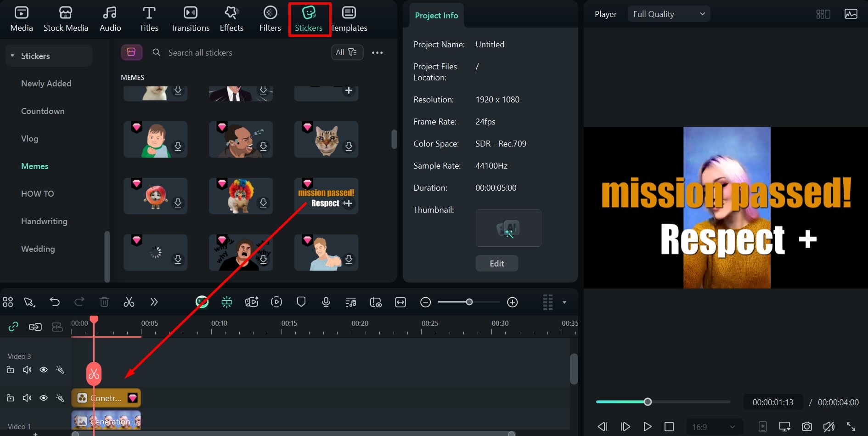Open the Handwriting sticker category

tap(44, 221)
